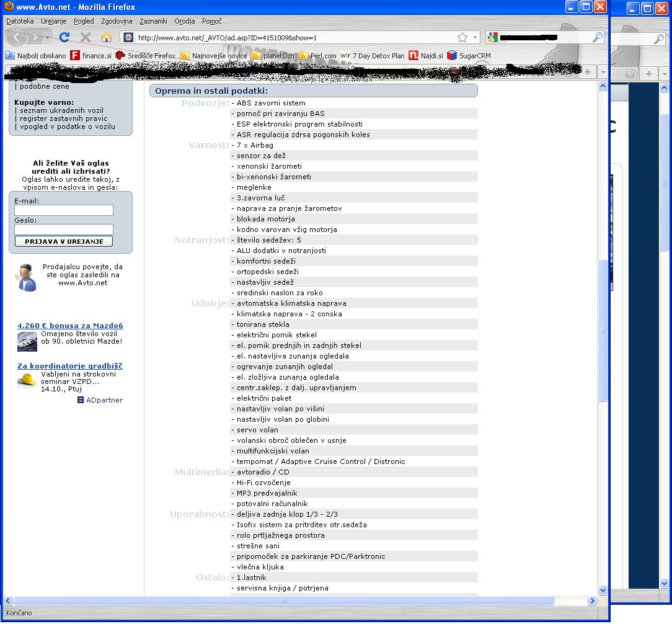The height and width of the screenshot is (624, 672).
Task: Click the site identity icon in address bar
Action: click(x=128, y=38)
